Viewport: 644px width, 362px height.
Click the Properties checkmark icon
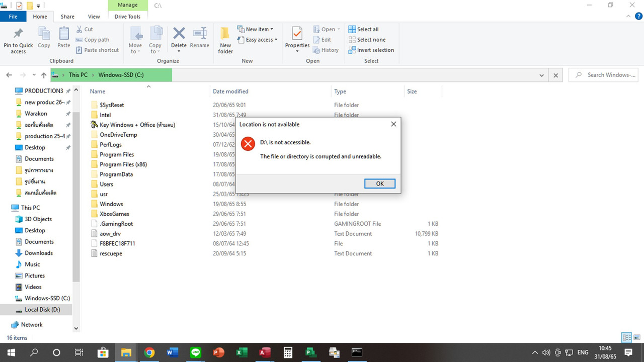click(297, 33)
